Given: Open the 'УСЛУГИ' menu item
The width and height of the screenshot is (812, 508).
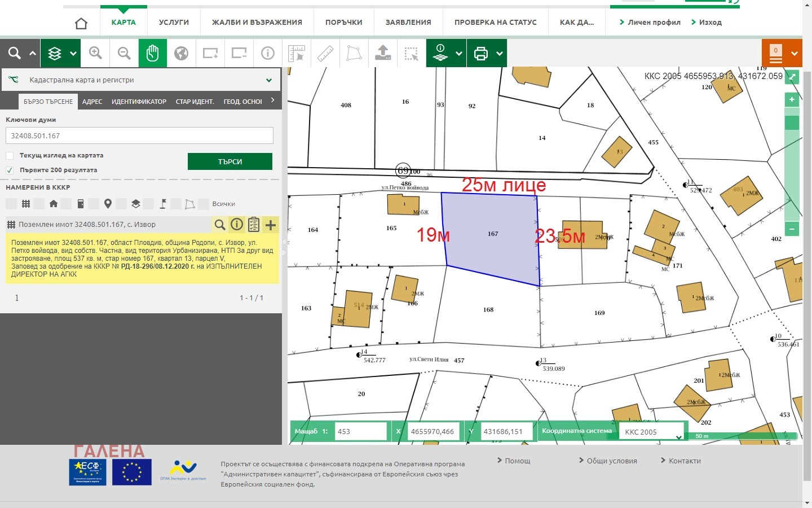Looking at the screenshot, I should 174,23.
